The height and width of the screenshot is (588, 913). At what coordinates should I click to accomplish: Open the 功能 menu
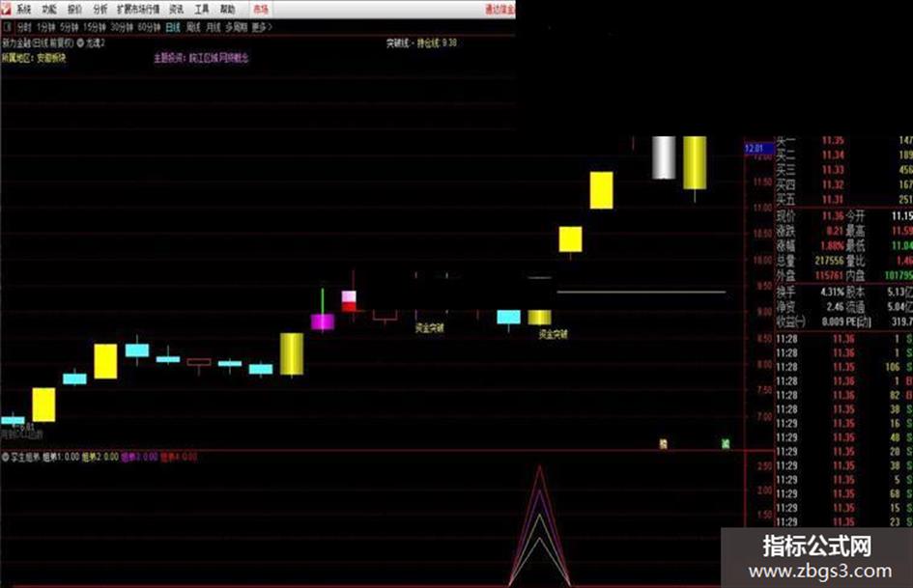[49, 10]
